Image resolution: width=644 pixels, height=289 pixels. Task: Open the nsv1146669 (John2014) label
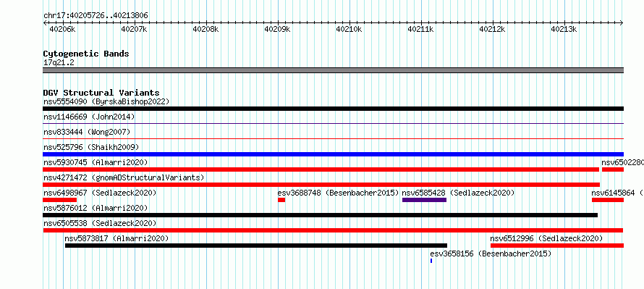[x=89, y=117]
